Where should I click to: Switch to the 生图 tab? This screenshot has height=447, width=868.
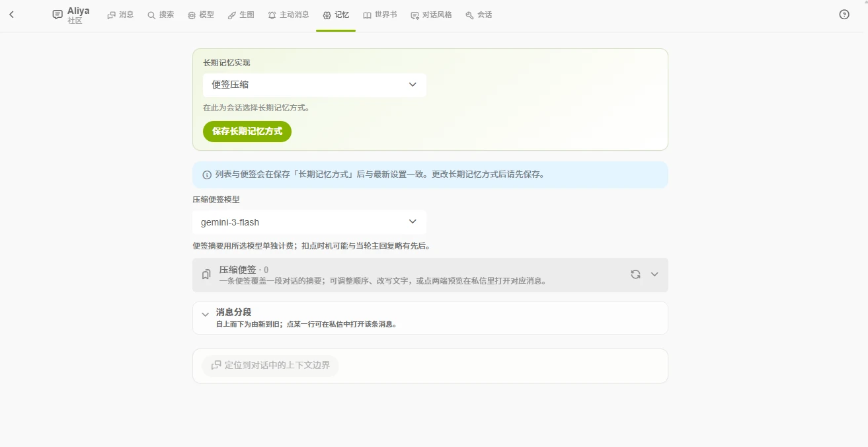click(241, 15)
